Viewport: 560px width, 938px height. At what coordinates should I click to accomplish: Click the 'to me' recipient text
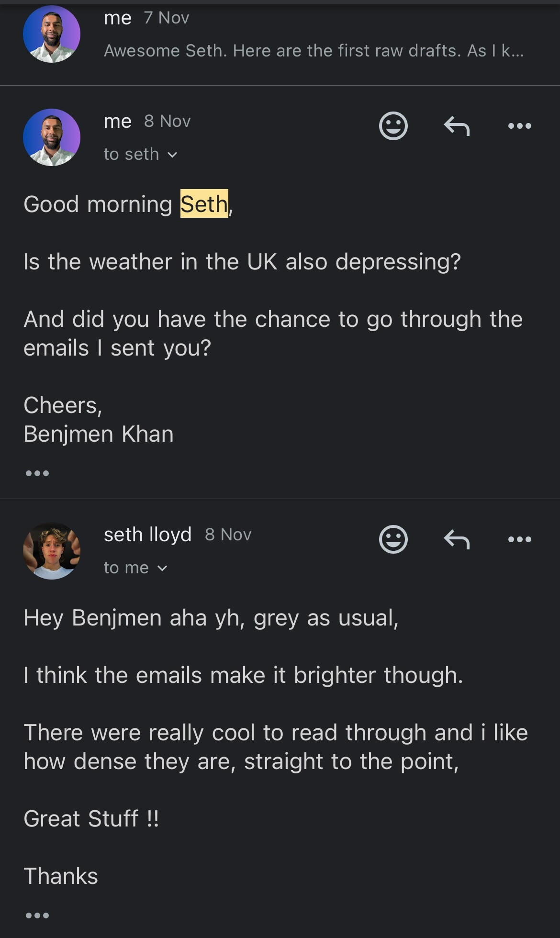[x=126, y=568]
